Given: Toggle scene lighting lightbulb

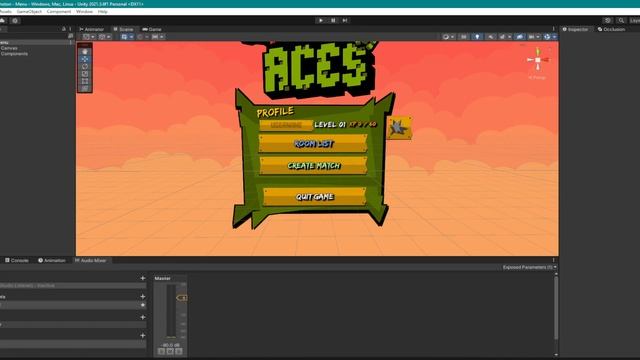Looking at the screenshot, I should click(477, 37).
